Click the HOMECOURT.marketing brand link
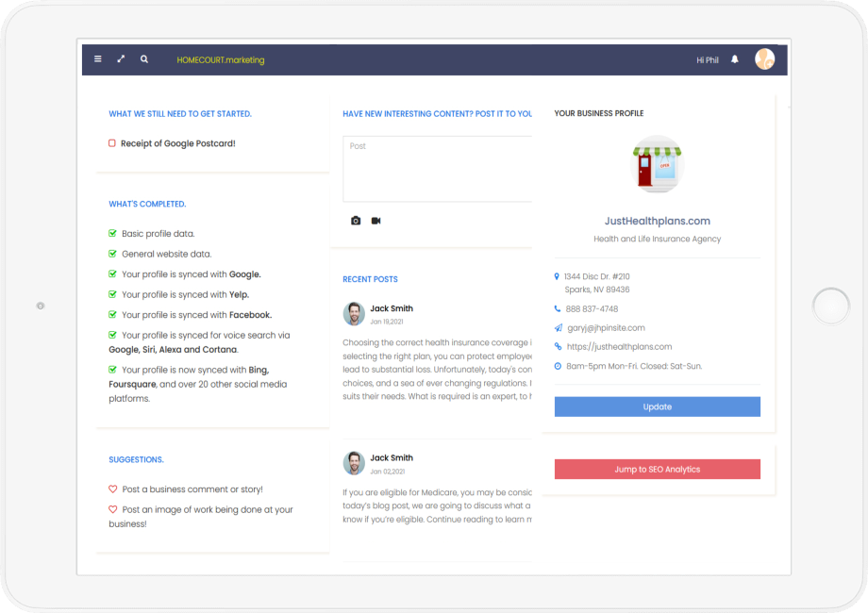 tap(221, 60)
